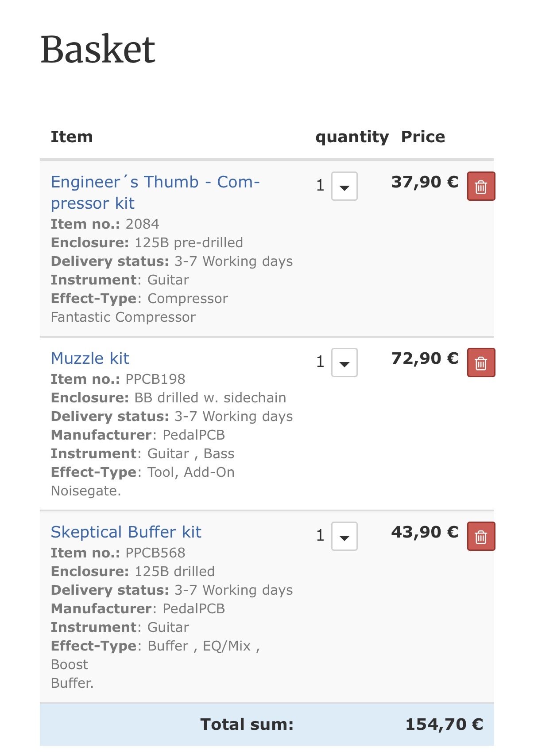The width and height of the screenshot is (534, 756).
Task: Click the Total sum label
Action: [x=247, y=724]
